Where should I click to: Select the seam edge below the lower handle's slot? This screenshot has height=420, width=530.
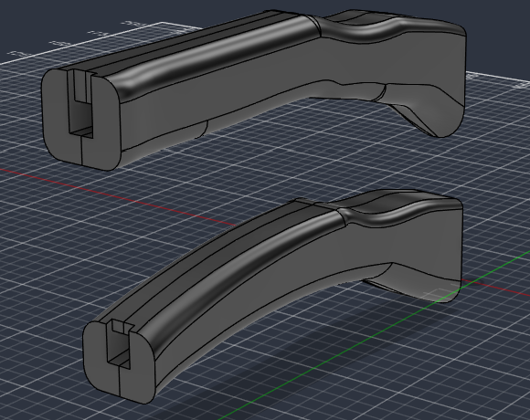(120, 381)
